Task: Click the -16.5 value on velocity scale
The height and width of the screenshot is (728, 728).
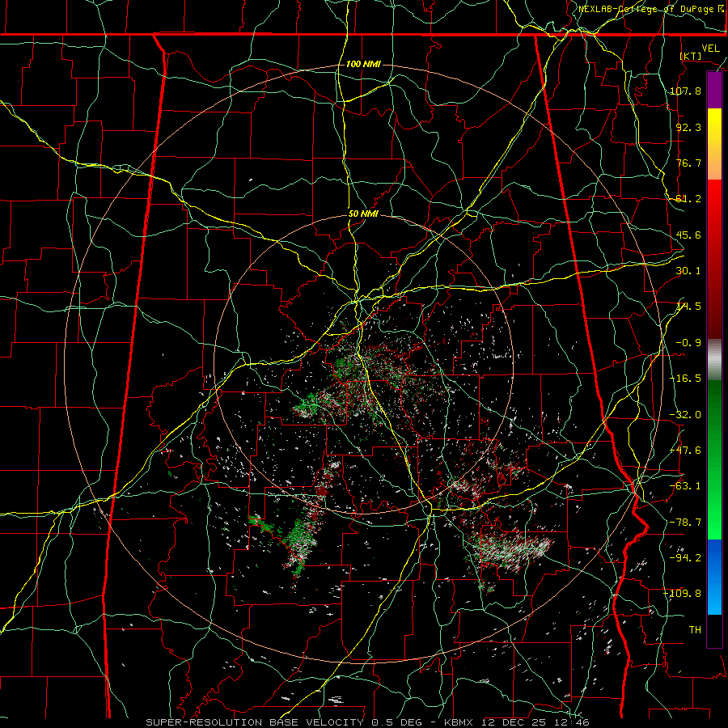Action: click(685, 379)
